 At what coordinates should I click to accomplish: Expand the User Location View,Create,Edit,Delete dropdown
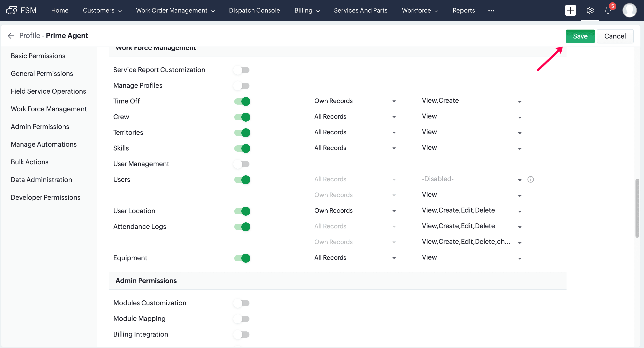coord(472,211)
